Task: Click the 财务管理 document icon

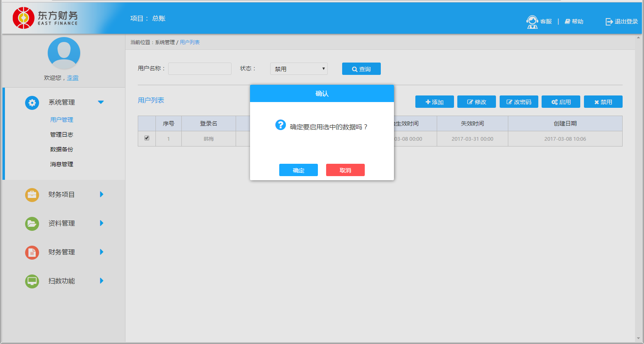Action: tap(32, 252)
